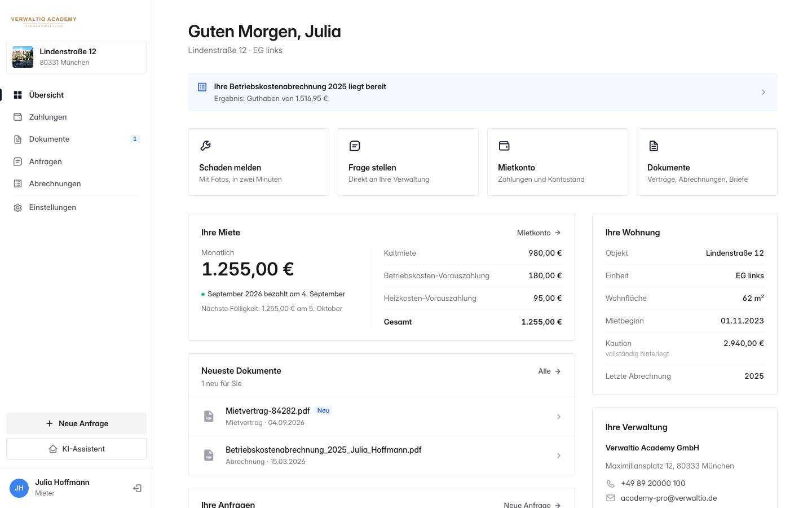Screen dimensions: 812x508
Task: Click the Verwaltio Academy logo
Action: coord(44,21)
